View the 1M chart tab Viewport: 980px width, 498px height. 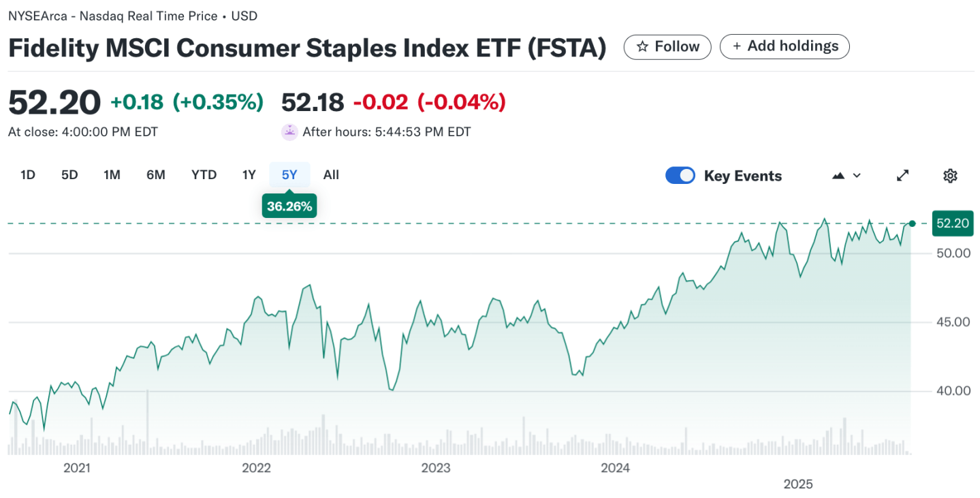[x=112, y=174]
